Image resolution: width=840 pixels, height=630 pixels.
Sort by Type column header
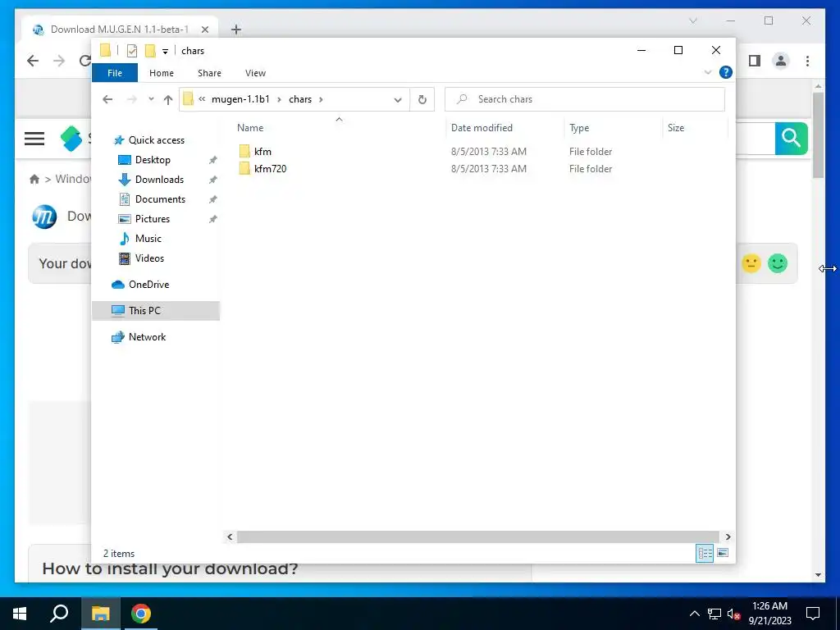click(x=579, y=127)
